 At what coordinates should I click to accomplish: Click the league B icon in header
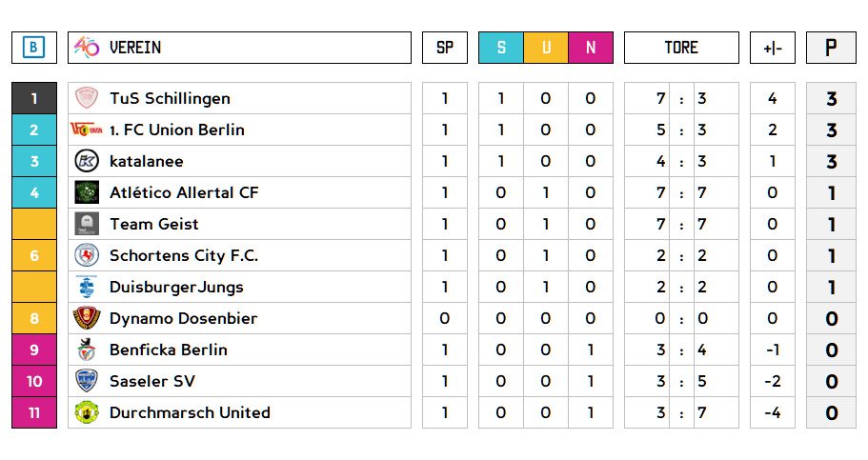click(34, 48)
